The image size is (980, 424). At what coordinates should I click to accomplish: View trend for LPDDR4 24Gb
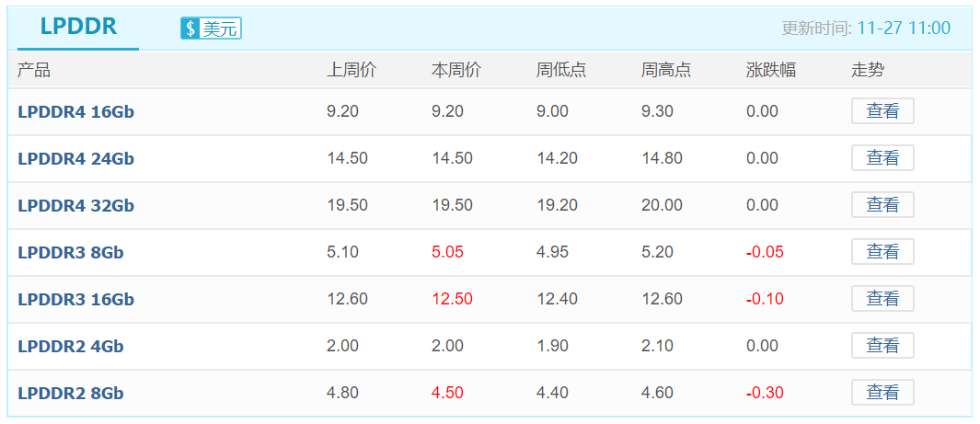click(882, 158)
